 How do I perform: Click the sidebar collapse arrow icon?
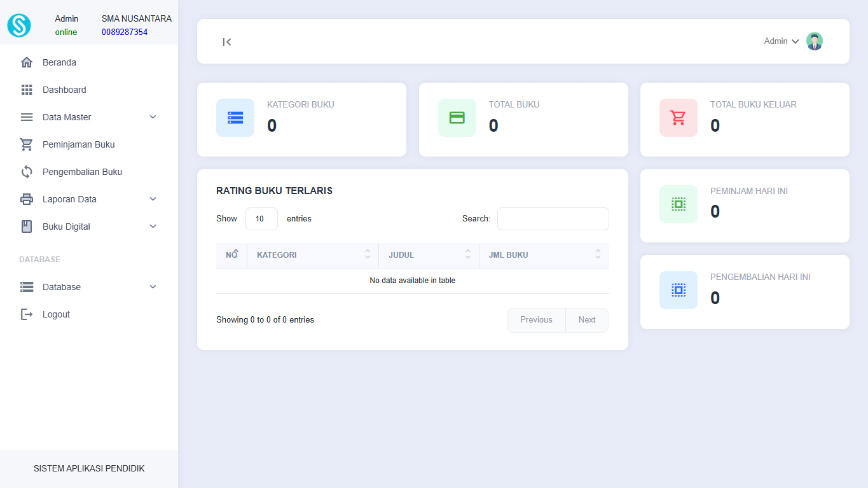(x=227, y=42)
